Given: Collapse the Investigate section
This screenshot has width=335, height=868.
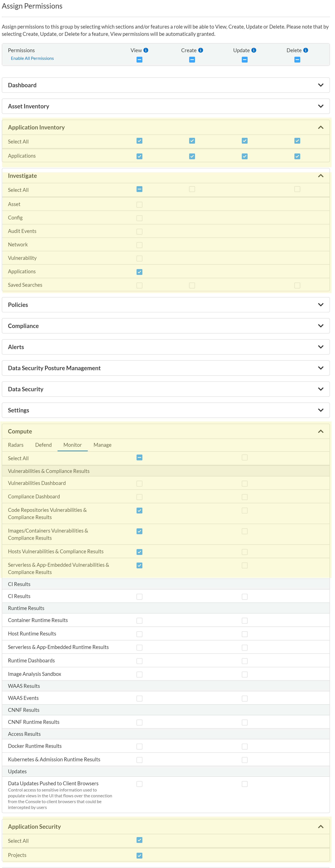Looking at the screenshot, I should click(166, 176).
